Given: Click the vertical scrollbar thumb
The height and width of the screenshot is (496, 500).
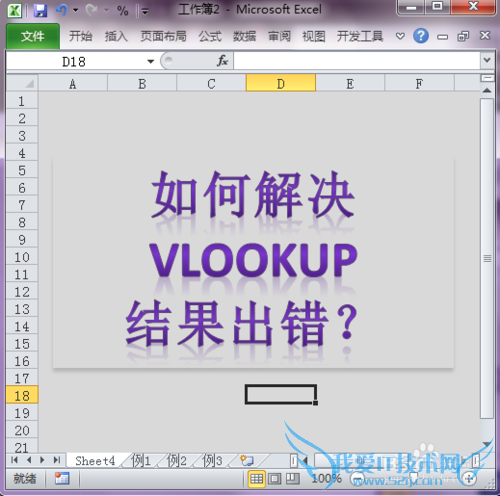Looking at the screenshot, I should pyautogui.click(x=487, y=258).
